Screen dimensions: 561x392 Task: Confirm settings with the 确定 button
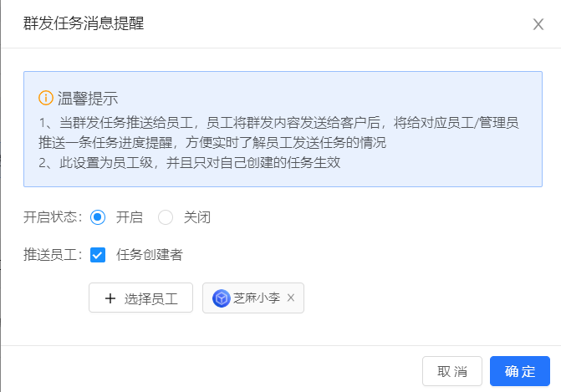click(x=519, y=371)
